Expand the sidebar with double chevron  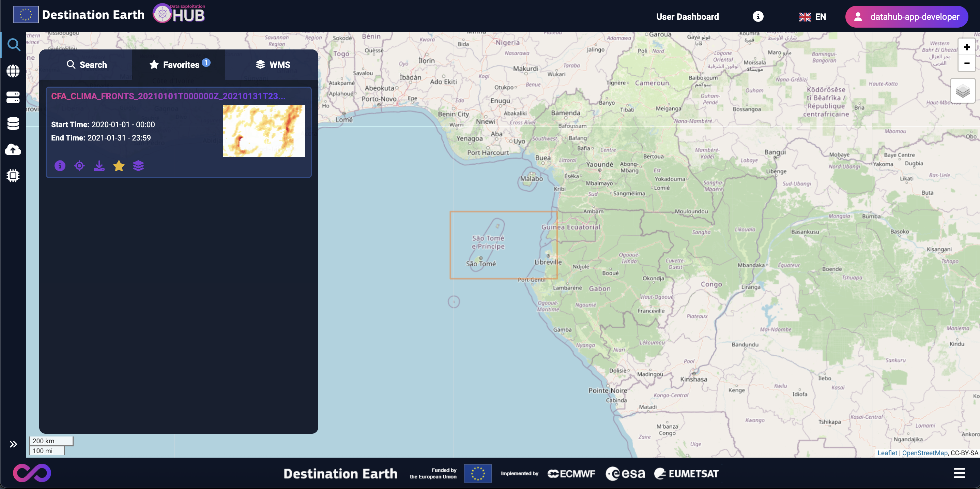coord(13,444)
